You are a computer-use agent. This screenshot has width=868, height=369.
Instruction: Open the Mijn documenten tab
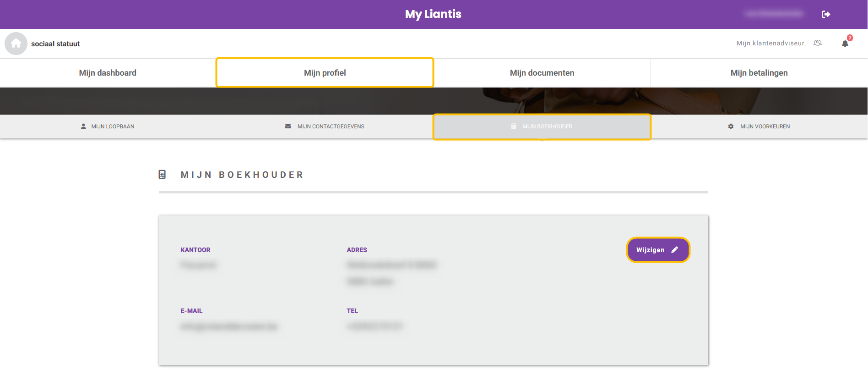coord(542,73)
